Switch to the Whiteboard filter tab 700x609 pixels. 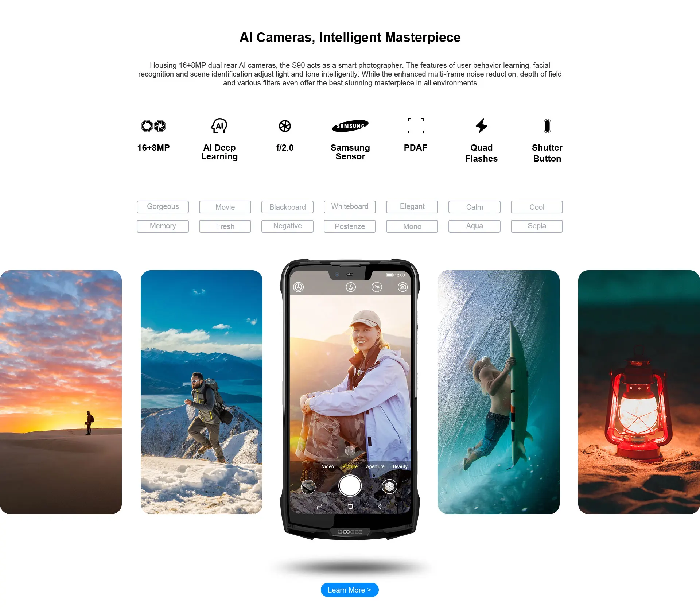349,206
